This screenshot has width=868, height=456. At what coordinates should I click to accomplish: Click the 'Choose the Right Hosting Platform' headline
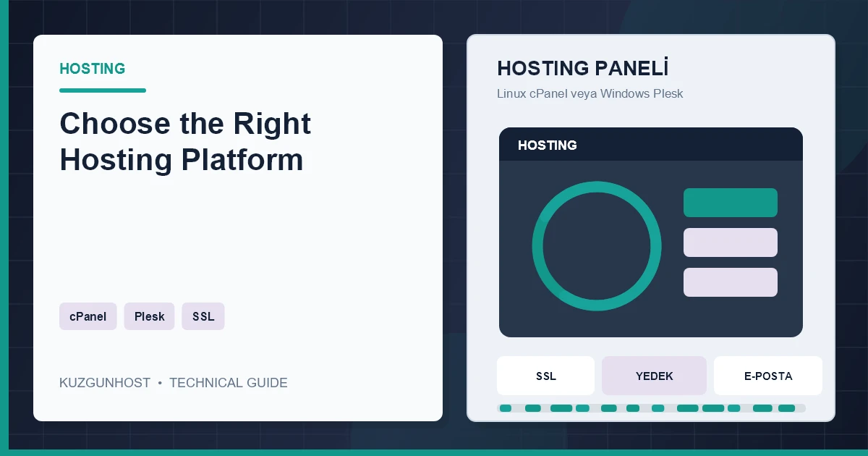(185, 142)
